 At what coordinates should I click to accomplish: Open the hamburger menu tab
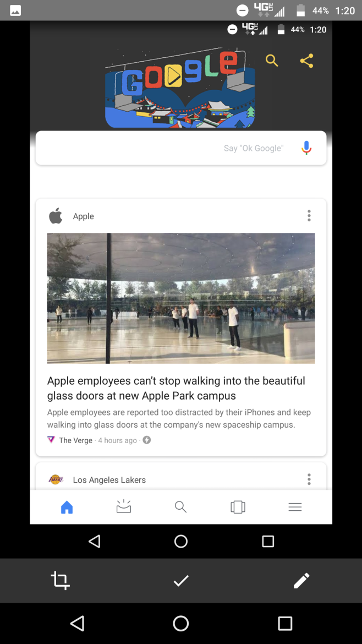[295, 507]
